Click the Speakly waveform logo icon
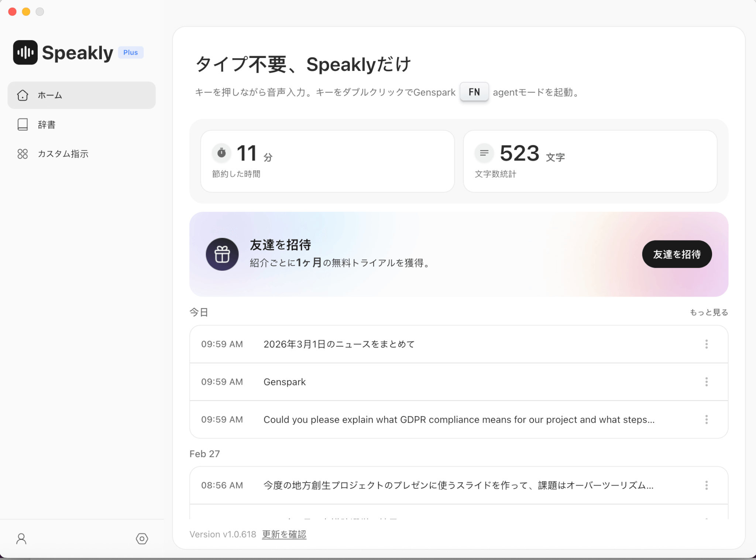Image resolution: width=756 pixels, height=560 pixels. (25, 52)
